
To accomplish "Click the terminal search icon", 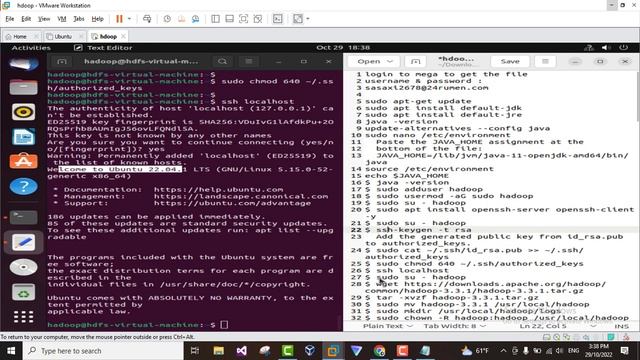I will [222, 62].
